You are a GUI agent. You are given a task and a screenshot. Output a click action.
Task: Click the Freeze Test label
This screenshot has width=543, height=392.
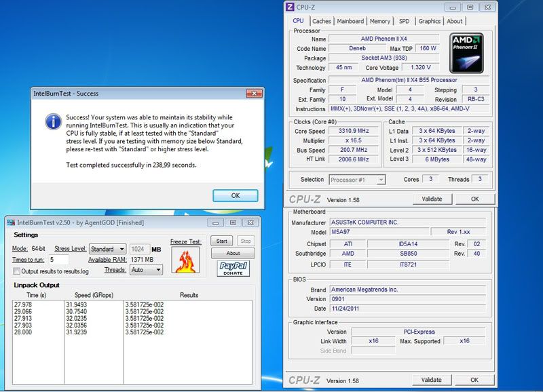tap(185, 242)
